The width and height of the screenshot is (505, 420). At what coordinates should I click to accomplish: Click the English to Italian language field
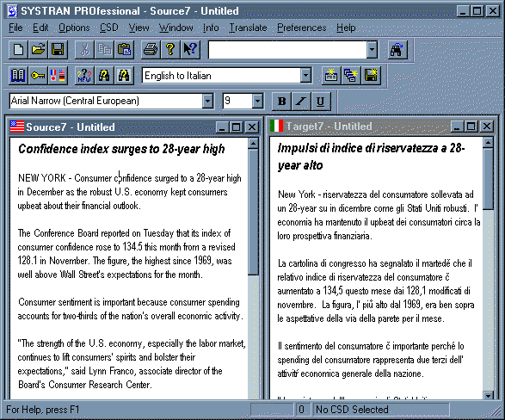point(221,76)
